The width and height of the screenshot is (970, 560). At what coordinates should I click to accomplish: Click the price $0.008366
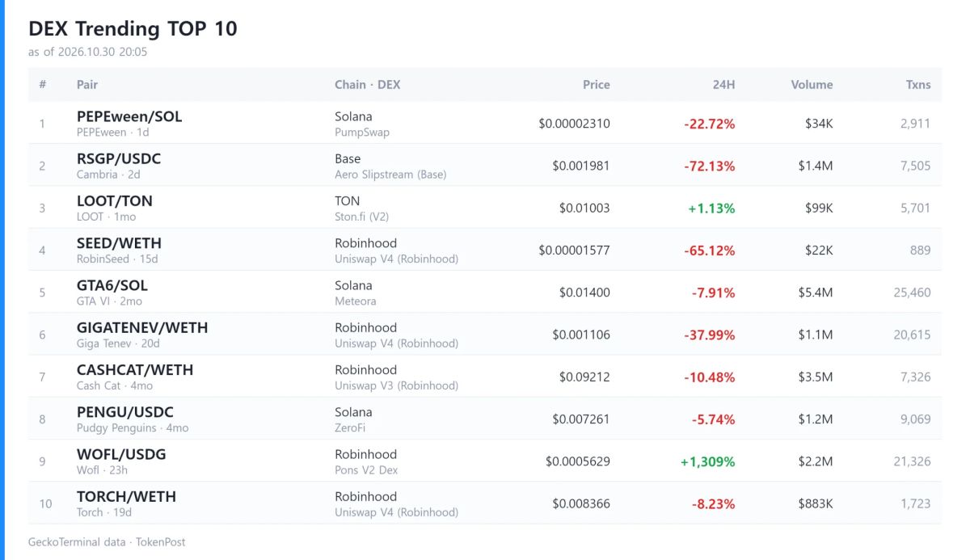581,503
